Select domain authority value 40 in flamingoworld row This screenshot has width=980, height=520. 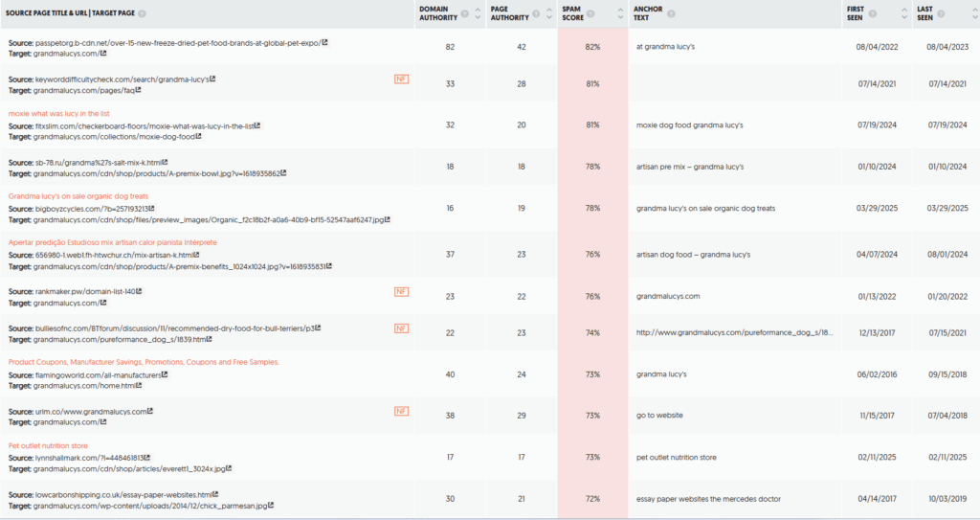[450, 374]
